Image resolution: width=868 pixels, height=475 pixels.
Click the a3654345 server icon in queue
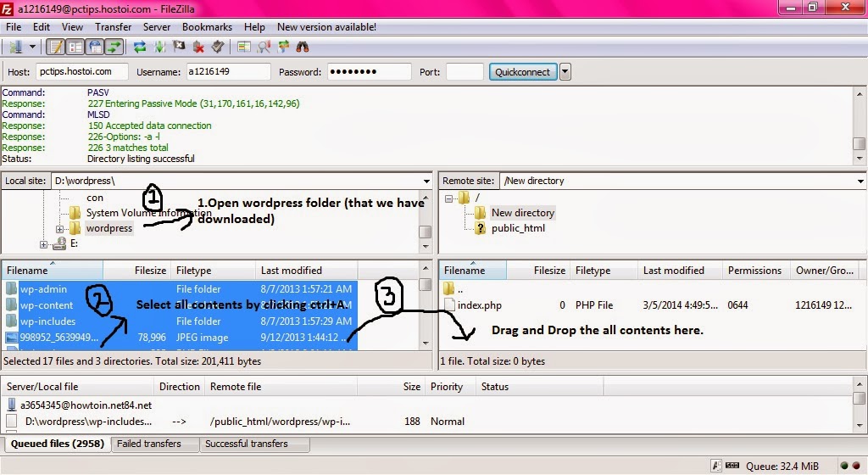12,405
